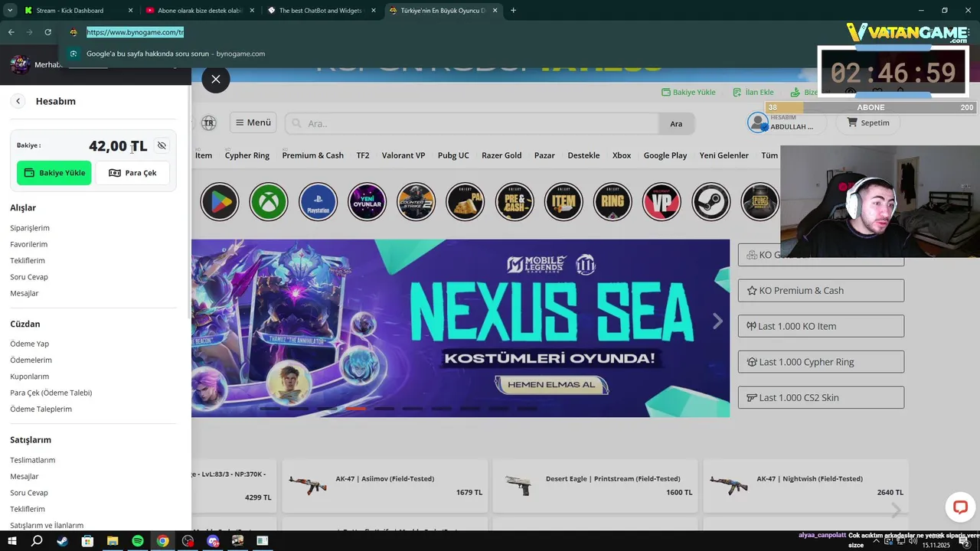The image size is (980, 551).
Task: Click the Ara search button
Action: [x=676, y=123]
